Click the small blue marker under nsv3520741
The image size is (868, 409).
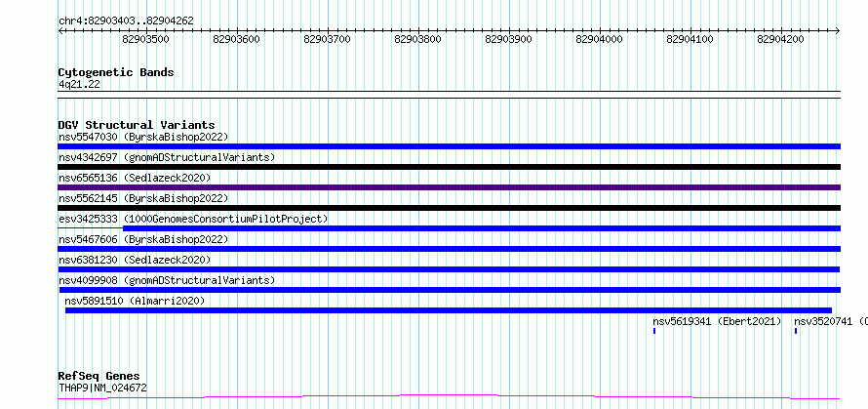(796, 331)
